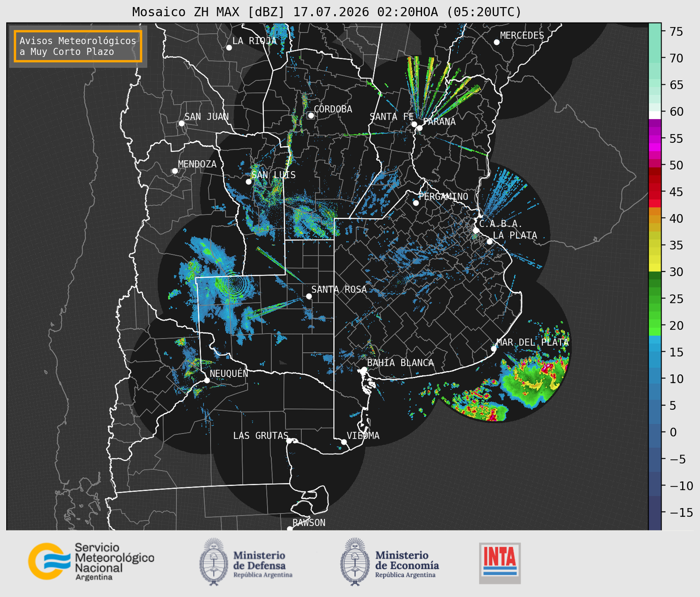Click the Mendoza city marker dot
The image size is (700, 597).
pyautogui.click(x=175, y=171)
